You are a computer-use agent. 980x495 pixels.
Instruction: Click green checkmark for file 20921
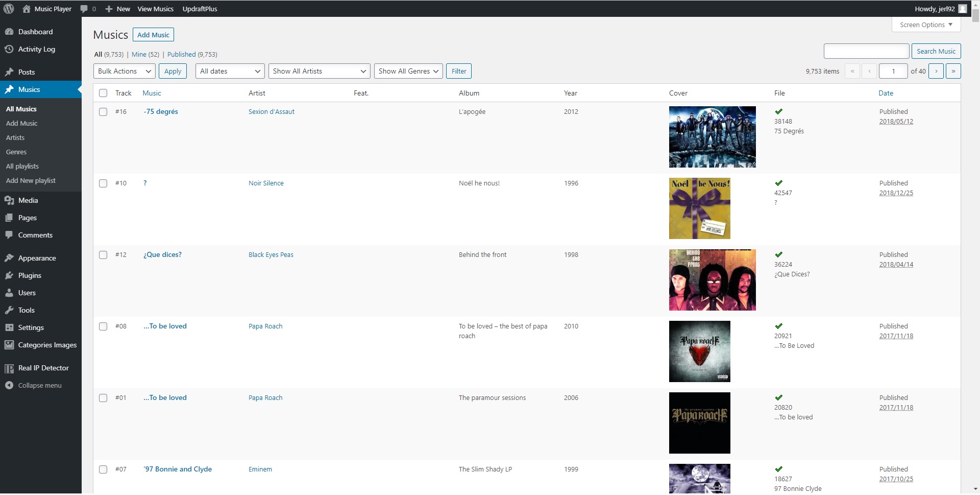pos(779,326)
